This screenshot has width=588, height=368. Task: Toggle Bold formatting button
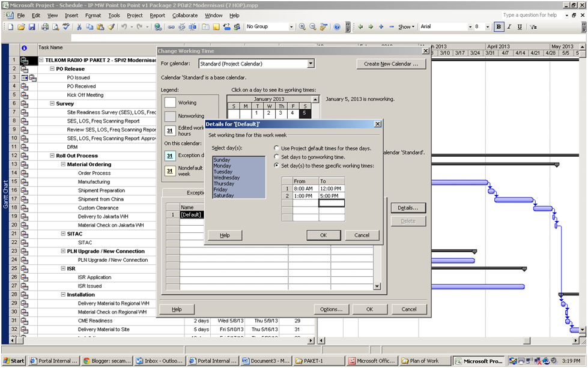499,27
